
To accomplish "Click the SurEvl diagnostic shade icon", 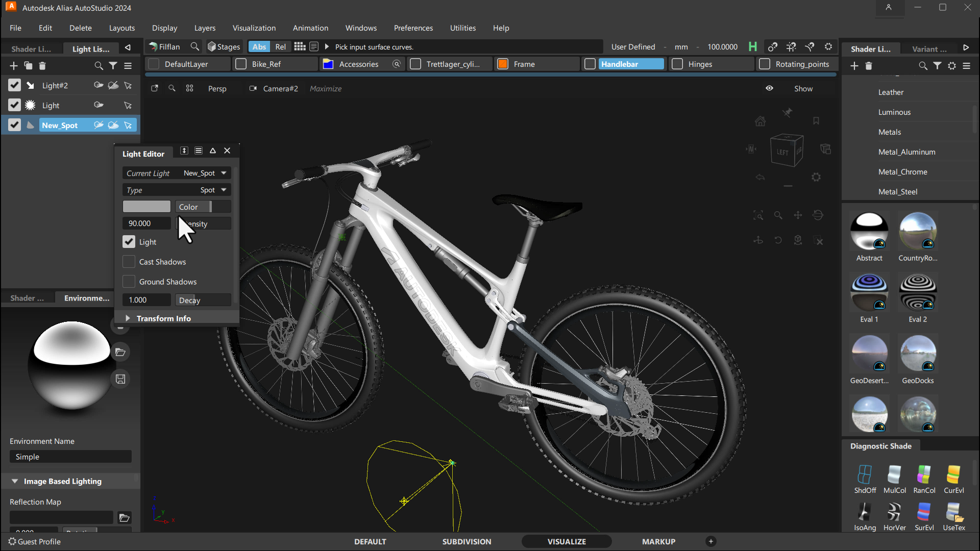I will tap(923, 515).
